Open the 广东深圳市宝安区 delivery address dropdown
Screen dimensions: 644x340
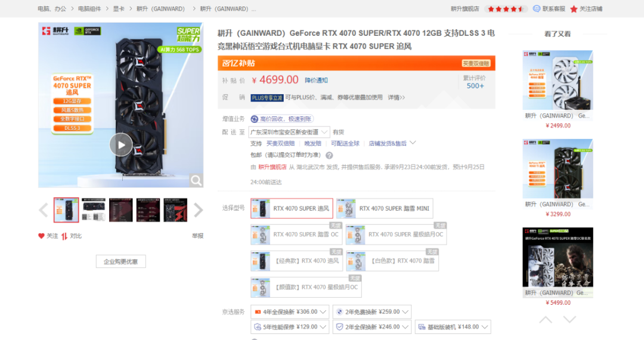289,132
